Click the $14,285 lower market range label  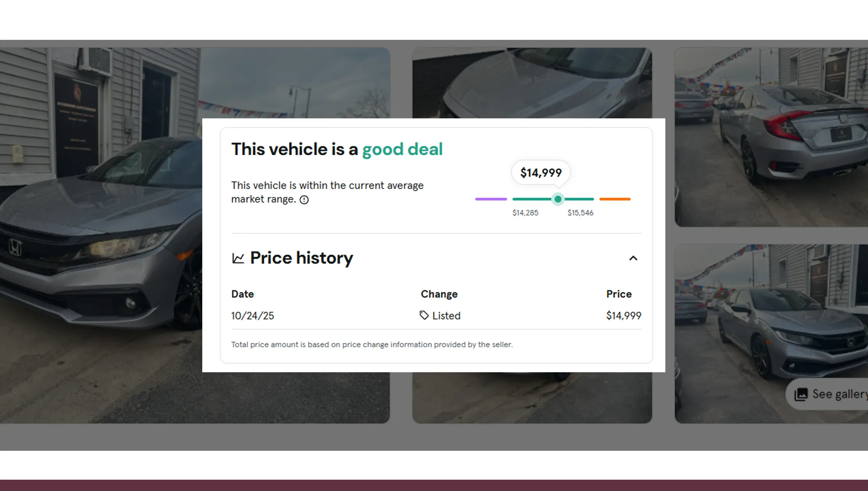pos(525,212)
